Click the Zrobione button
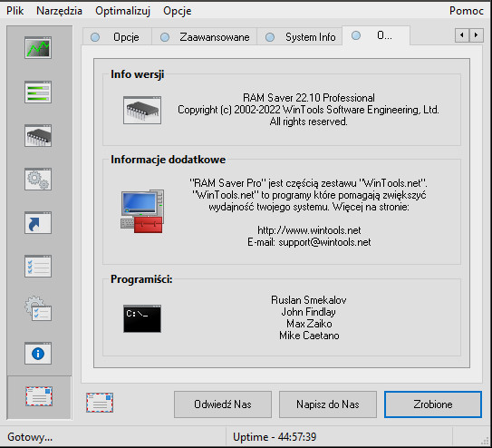Screen dimensions: 492x448 click(x=433, y=404)
